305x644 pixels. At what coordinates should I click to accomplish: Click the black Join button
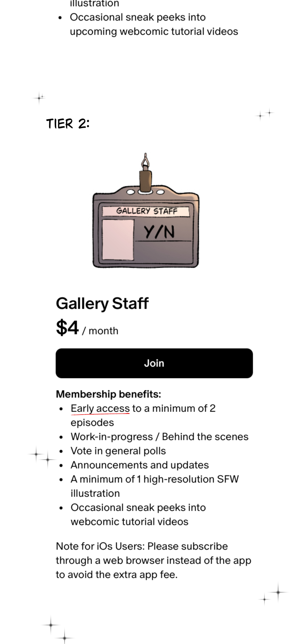[x=154, y=363]
